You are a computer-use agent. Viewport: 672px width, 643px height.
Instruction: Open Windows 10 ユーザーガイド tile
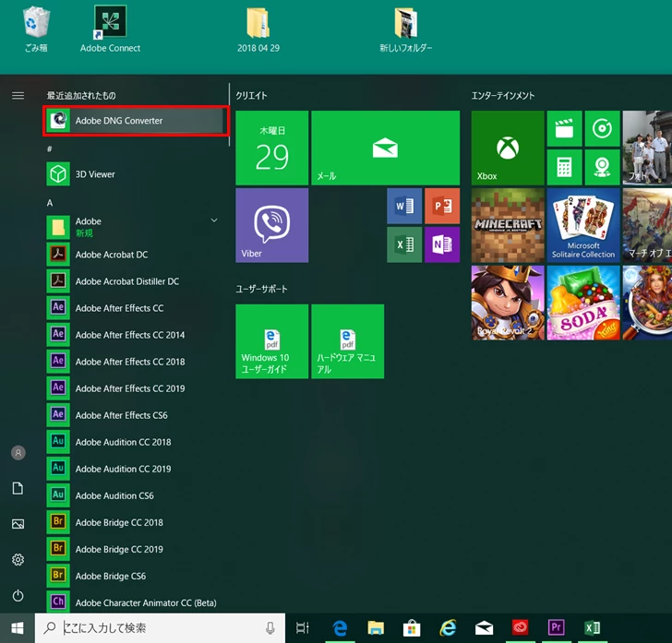coord(271,341)
